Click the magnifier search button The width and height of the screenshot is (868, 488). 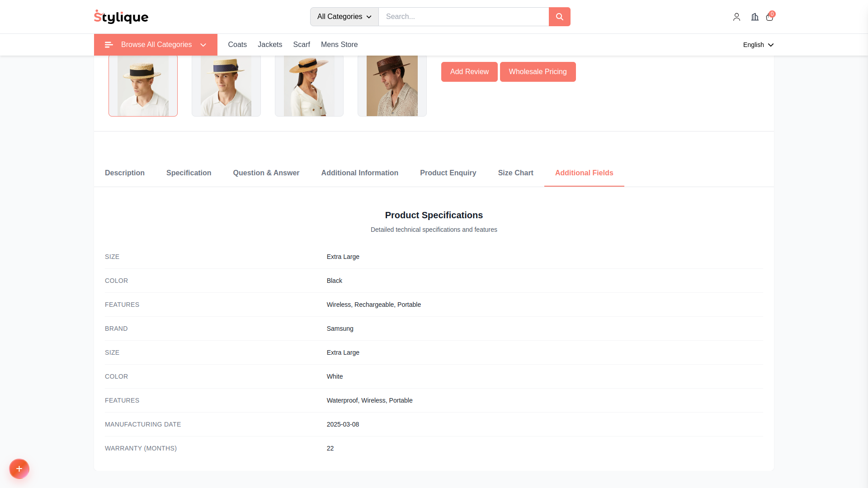coord(560,17)
